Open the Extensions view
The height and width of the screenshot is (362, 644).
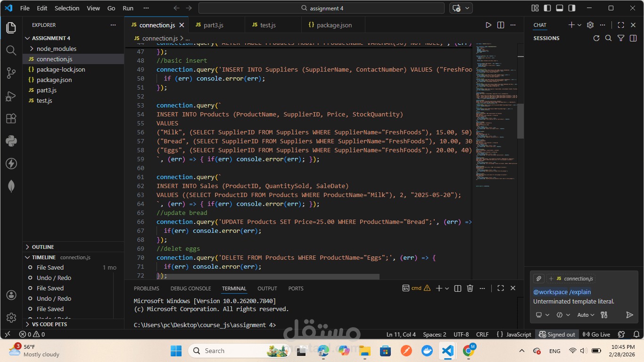tap(11, 118)
